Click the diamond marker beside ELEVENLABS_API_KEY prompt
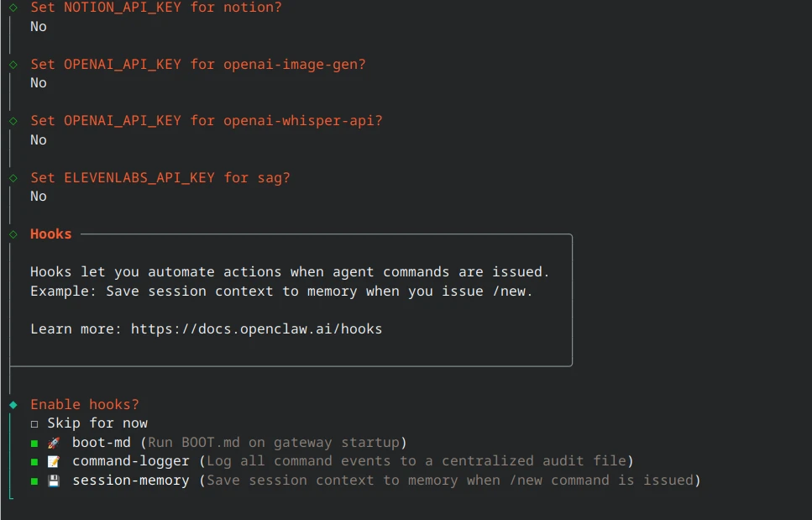This screenshot has height=520, width=812. (13, 178)
